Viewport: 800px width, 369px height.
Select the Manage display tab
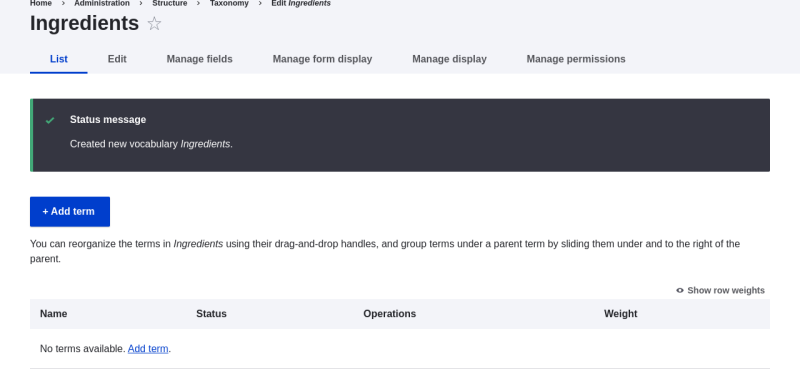click(449, 59)
